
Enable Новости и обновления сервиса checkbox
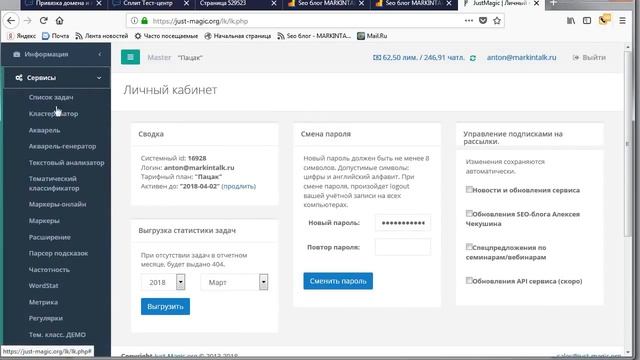[469, 189]
